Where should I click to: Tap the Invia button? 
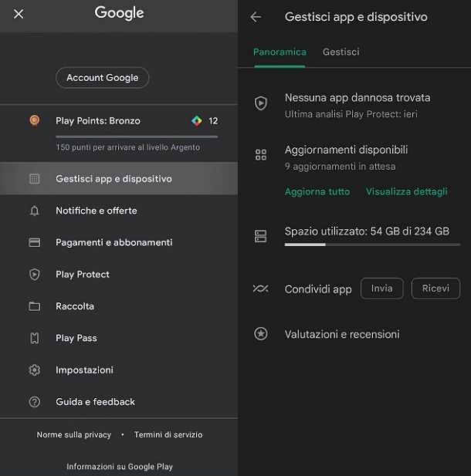pyautogui.click(x=381, y=289)
